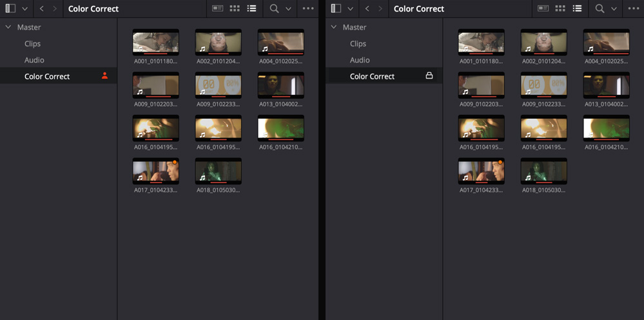644x320 pixels.
Task: Open right panel options menu (three dots)
Action: coord(634,8)
